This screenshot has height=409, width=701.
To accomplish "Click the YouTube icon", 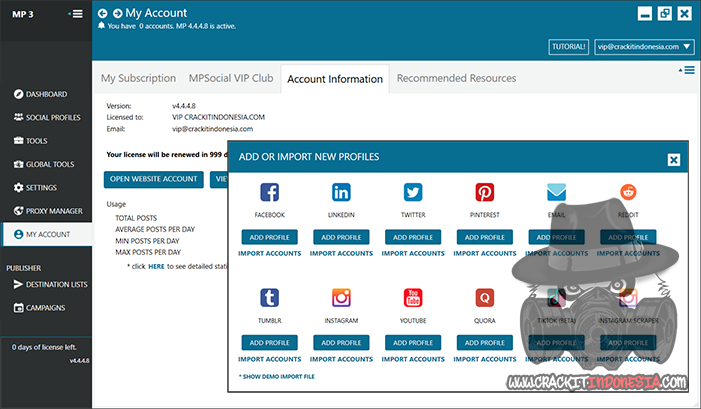I will coord(413,298).
